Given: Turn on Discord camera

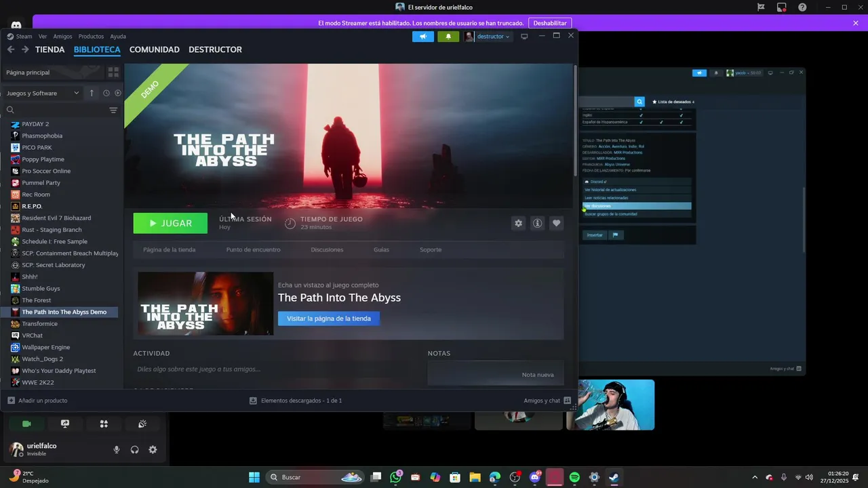Looking at the screenshot, I should [x=26, y=424].
